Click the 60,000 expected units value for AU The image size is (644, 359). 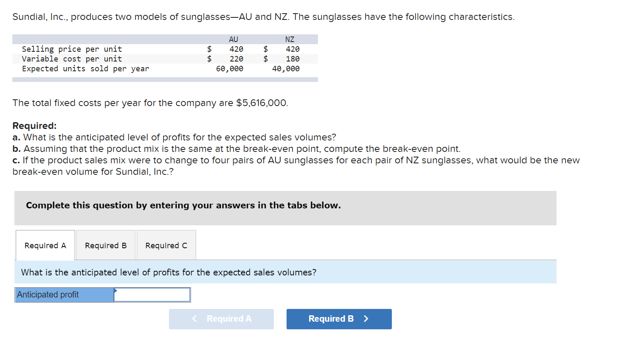[x=230, y=69]
